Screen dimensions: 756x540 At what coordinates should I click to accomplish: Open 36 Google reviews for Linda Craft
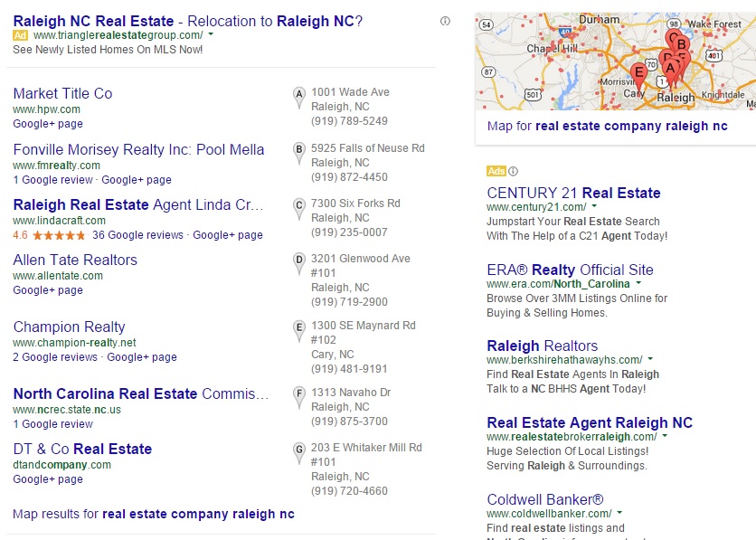[137, 235]
